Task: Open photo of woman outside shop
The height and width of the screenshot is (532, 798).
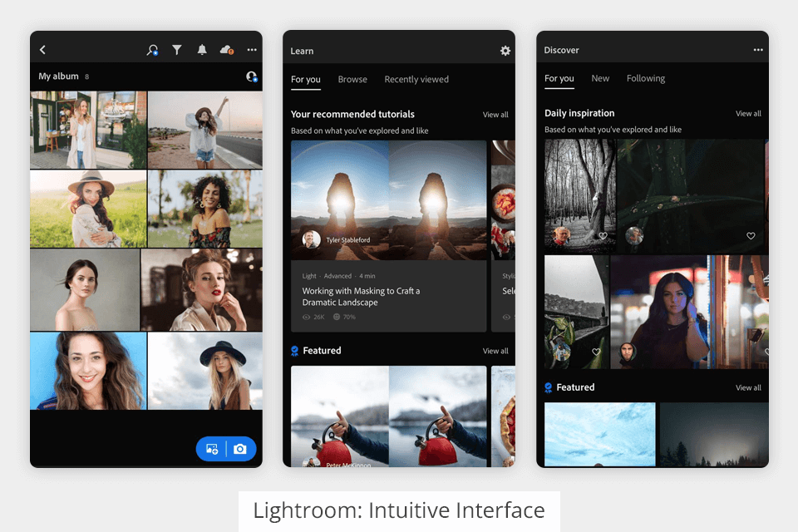Action: click(88, 130)
